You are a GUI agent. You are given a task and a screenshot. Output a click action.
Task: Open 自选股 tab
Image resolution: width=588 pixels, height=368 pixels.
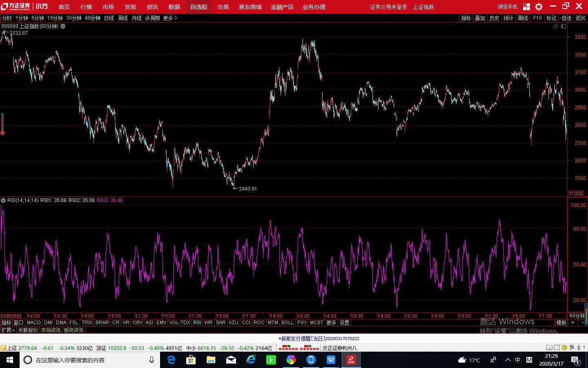pyautogui.click(x=199, y=7)
